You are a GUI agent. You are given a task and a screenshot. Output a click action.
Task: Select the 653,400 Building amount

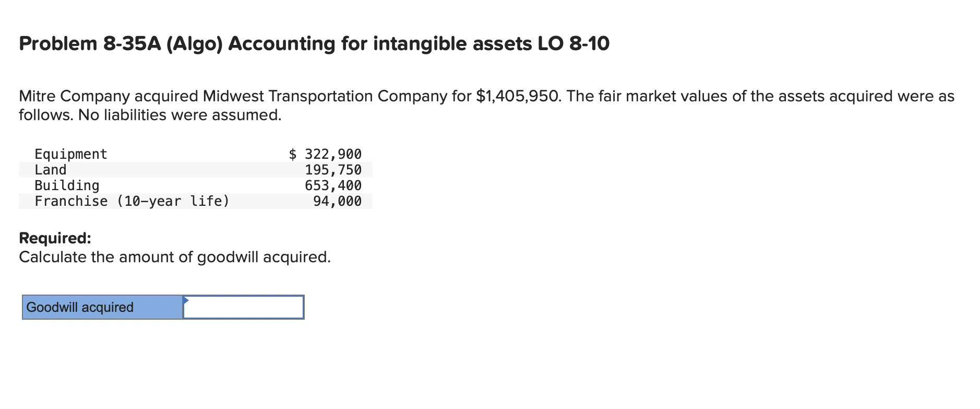click(x=332, y=185)
